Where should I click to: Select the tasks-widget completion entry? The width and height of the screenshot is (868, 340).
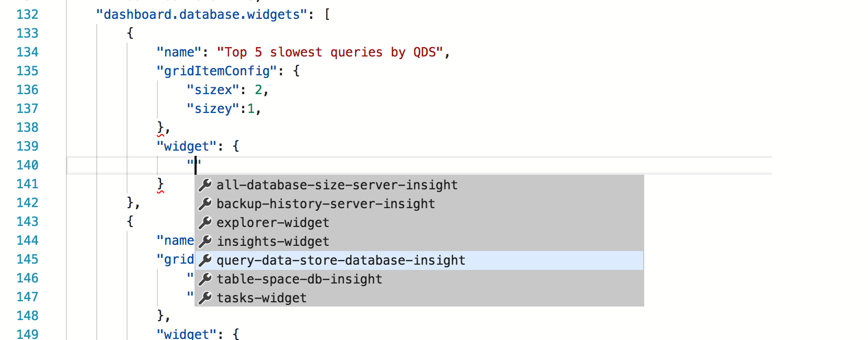coord(261,298)
